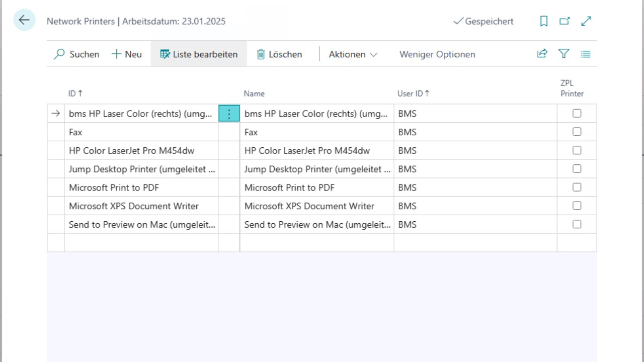Enable ZPL Printer for Fax
The height and width of the screenshot is (362, 644).
[577, 132]
